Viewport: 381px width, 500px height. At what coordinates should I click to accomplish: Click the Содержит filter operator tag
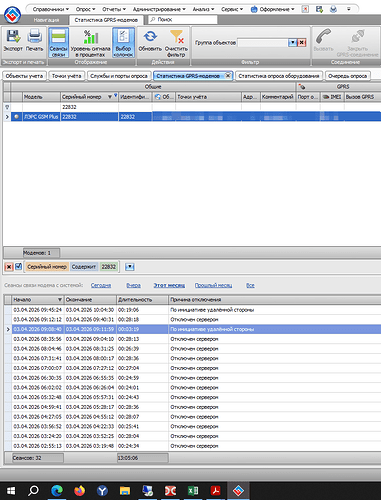click(84, 267)
